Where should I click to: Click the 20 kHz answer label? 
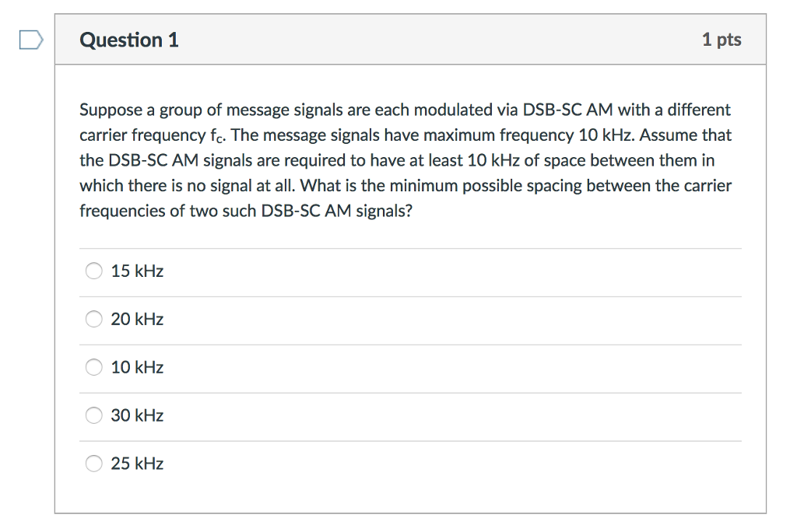click(137, 319)
